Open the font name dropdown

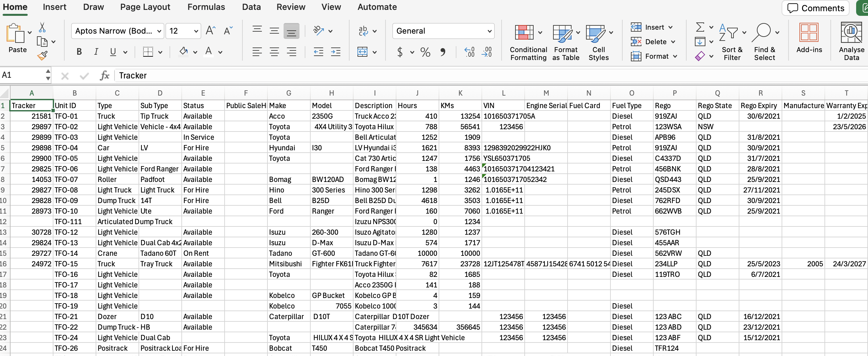(x=159, y=31)
